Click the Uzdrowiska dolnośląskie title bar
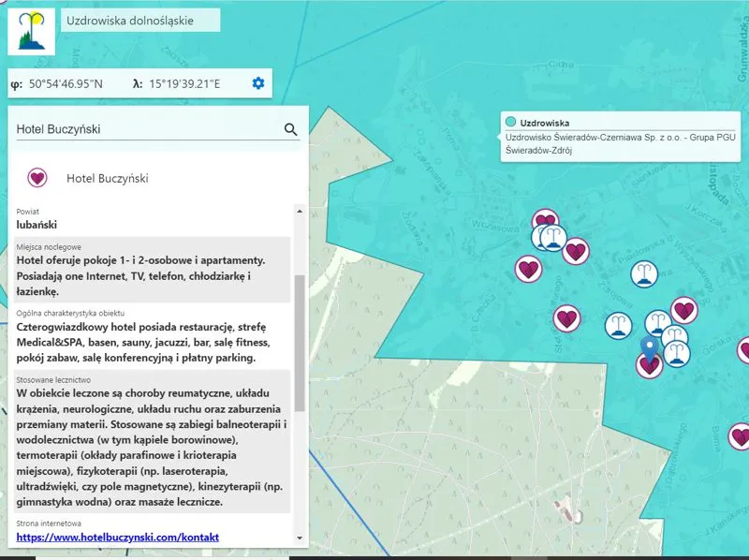The width and height of the screenshot is (749, 560). [x=139, y=19]
